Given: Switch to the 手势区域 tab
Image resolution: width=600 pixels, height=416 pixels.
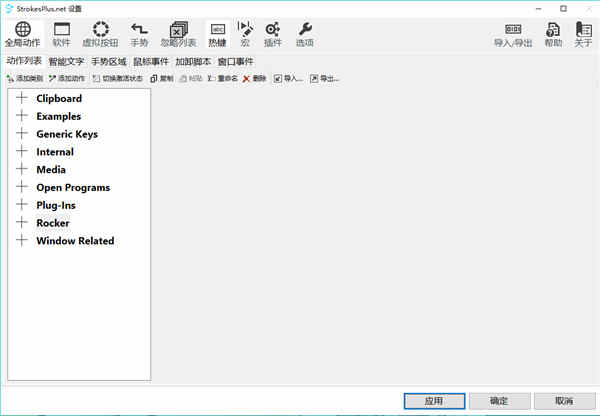Looking at the screenshot, I should click(x=109, y=62).
